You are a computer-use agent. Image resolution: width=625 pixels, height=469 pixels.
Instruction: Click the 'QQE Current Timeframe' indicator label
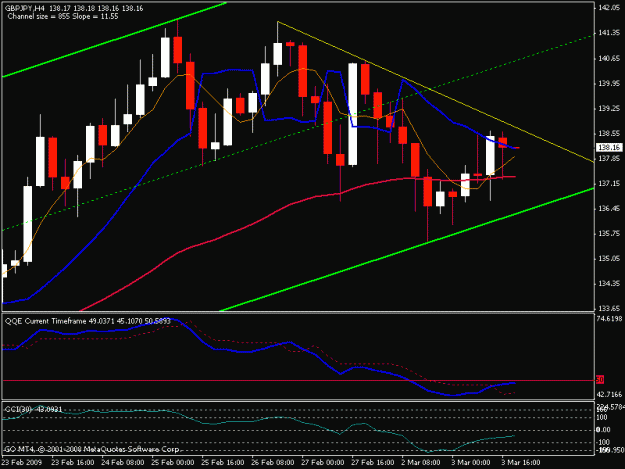(x=45, y=321)
